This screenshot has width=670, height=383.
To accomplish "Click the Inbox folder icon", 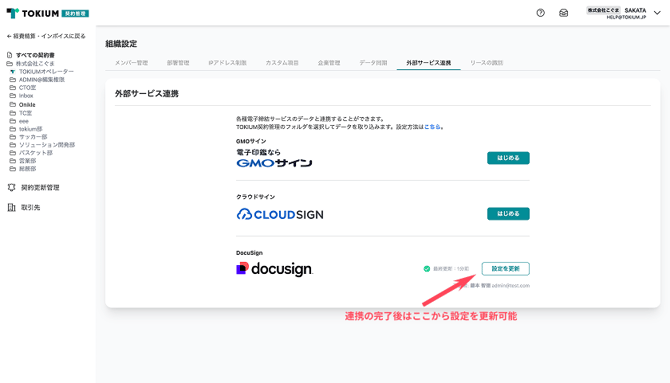I will (12, 96).
